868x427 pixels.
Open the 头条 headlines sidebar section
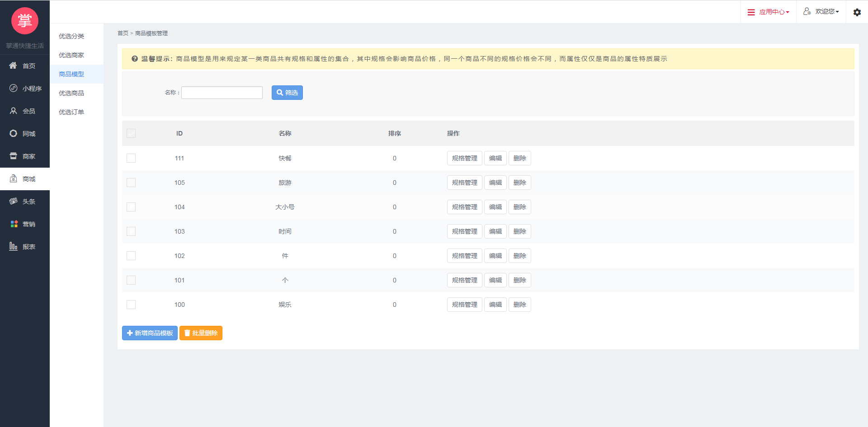25,202
